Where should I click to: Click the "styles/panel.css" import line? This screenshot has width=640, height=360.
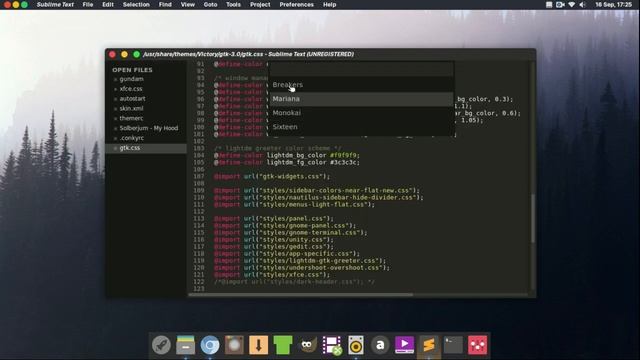pyautogui.click(x=273, y=218)
